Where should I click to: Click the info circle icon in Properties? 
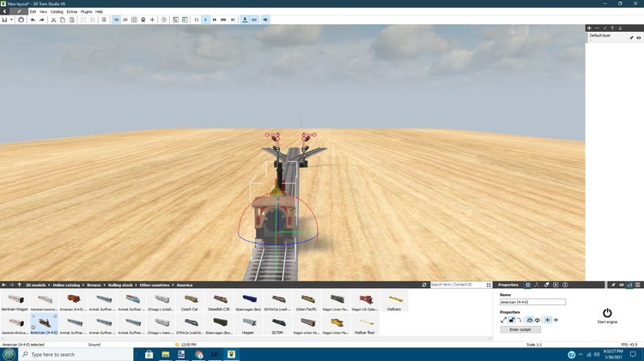pos(565,285)
